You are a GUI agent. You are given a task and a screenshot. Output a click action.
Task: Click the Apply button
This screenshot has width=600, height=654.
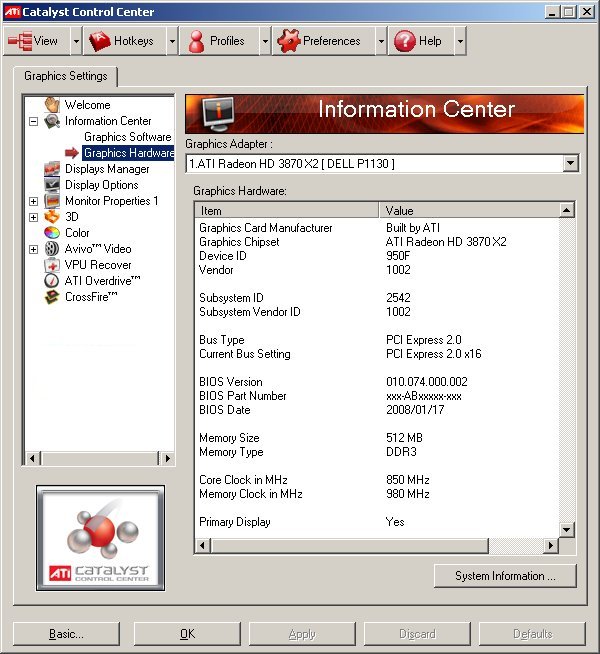(302, 634)
